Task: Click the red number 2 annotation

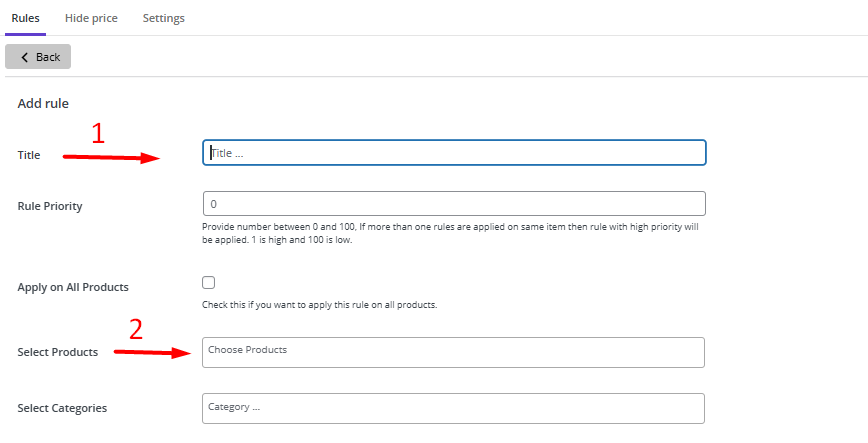Action: [136, 329]
